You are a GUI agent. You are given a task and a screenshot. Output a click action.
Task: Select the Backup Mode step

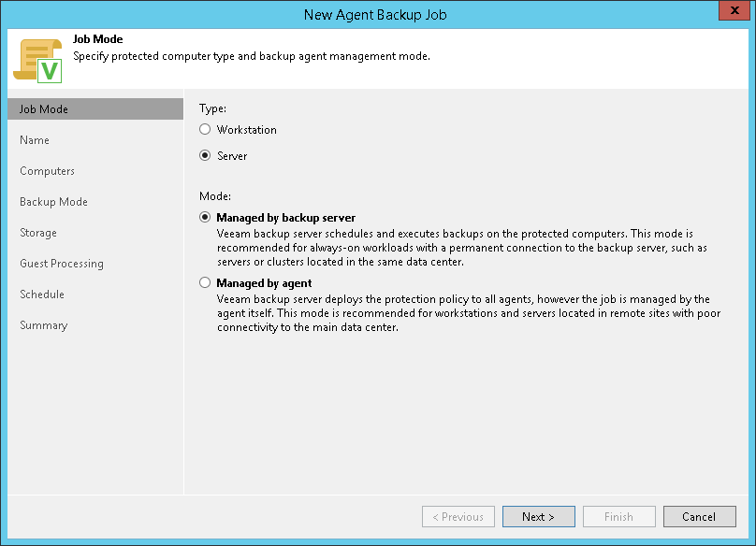point(53,202)
